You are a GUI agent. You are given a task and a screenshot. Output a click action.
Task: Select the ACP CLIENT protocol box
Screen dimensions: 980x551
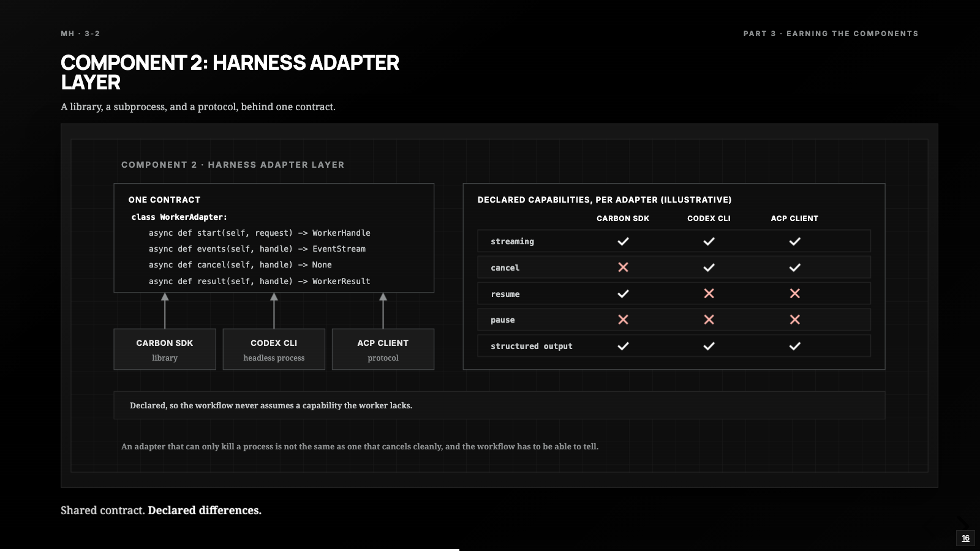click(383, 350)
